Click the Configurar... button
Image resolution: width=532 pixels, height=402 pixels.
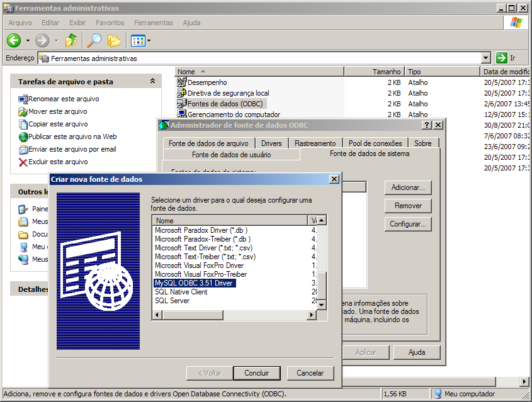click(408, 224)
